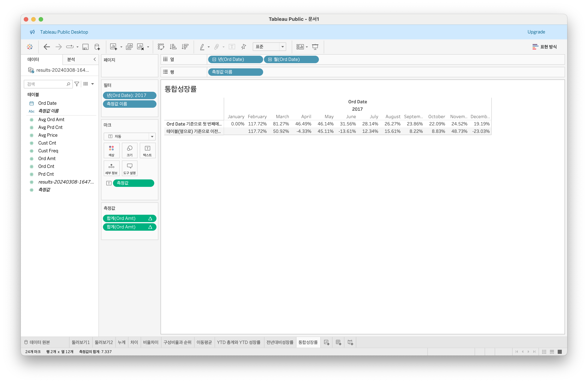Click the Duplicate sheet toolbar icon
The width and height of the screenshot is (588, 383).
click(x=129, y=47)
